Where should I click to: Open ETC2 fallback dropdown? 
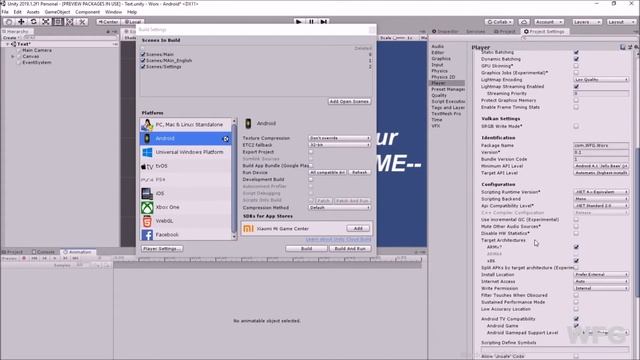click(x=340, y=145)
